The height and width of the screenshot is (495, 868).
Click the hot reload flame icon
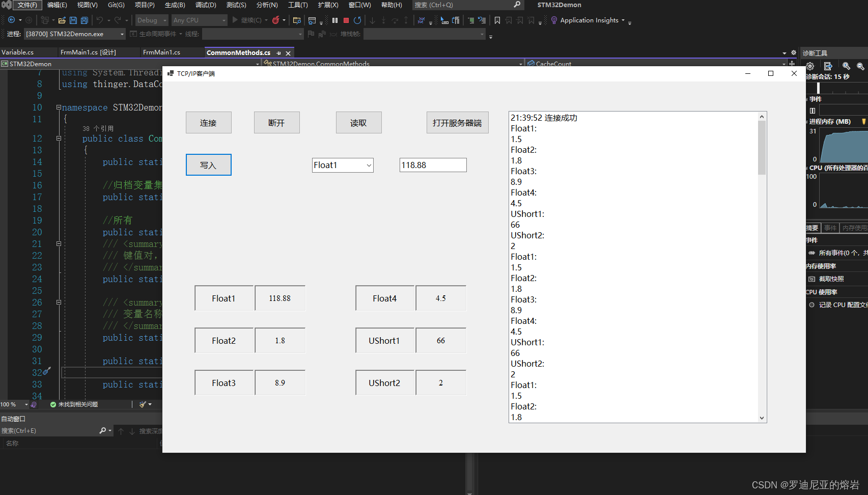coord(276,20)
